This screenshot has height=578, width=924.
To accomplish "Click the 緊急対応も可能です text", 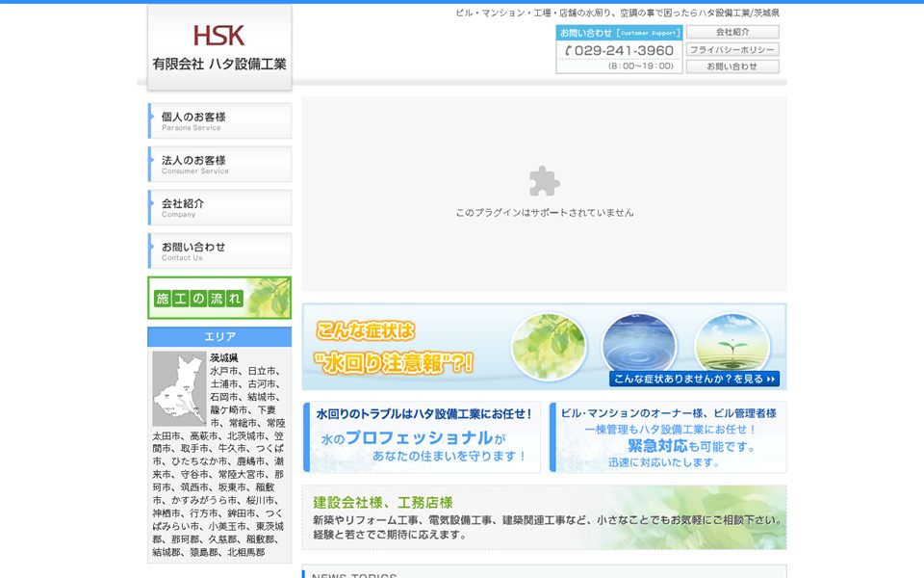I will [x=691, y=446].
